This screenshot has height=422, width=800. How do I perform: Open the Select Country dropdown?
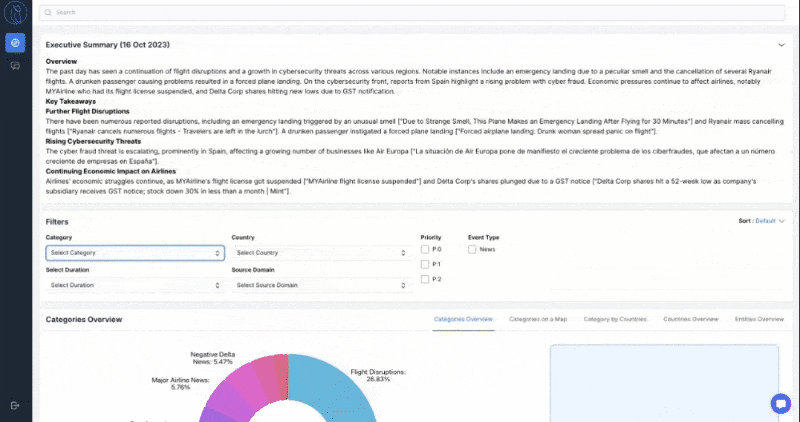pyautogui.click(x=321, y=253)
